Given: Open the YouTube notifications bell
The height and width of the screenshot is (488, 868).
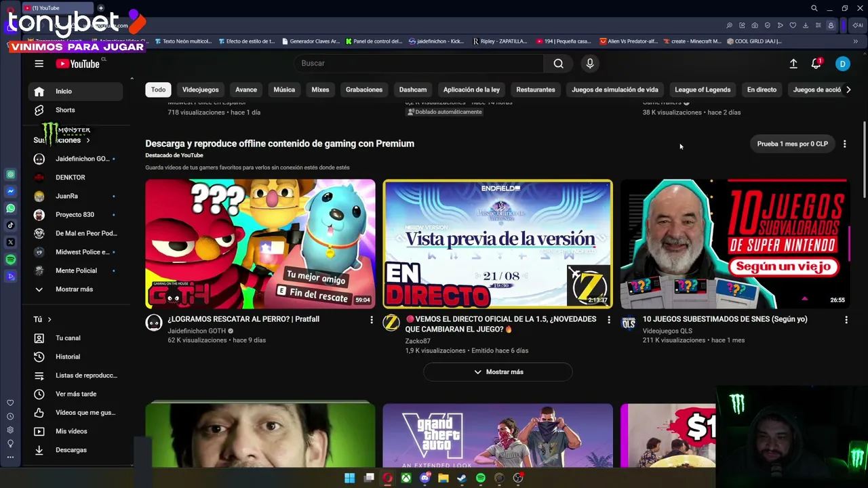Looking at the screenshot, I should (x=816, y=64).
